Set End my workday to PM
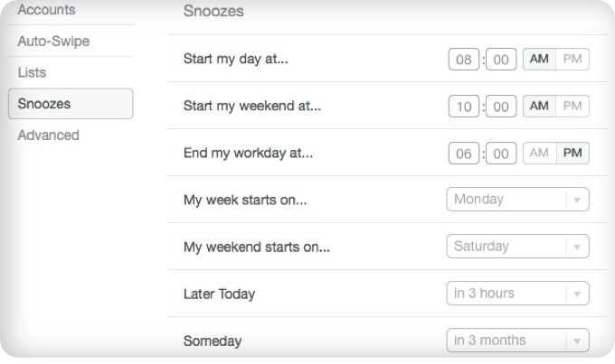Image resolution: width=615 pixels, height=364 pixels. click(x=572, y=154)
